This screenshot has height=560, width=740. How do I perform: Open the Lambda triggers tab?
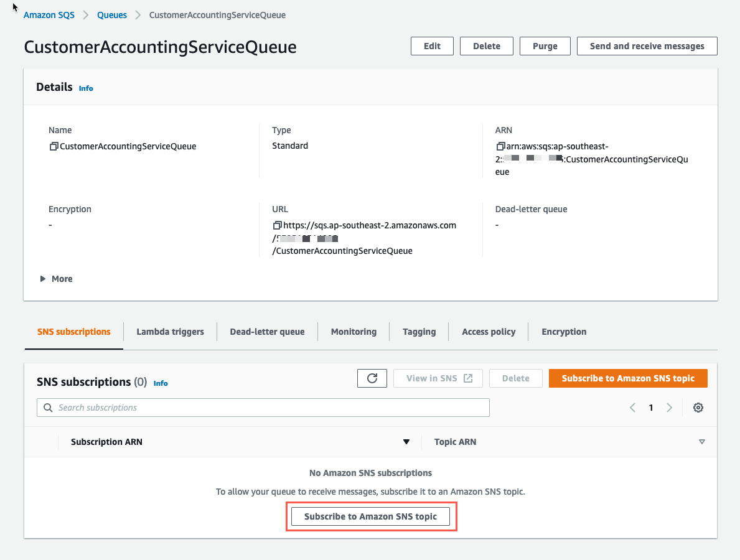point(170,332)
